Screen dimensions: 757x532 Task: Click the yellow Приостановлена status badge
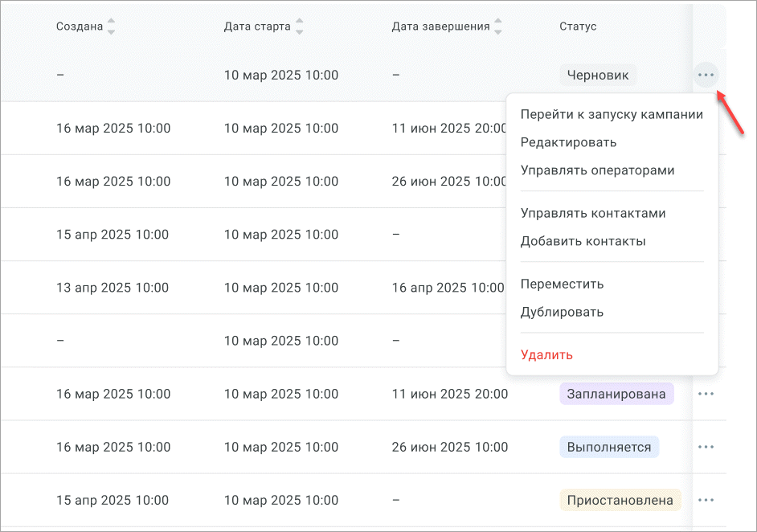[x=620, y=500]
